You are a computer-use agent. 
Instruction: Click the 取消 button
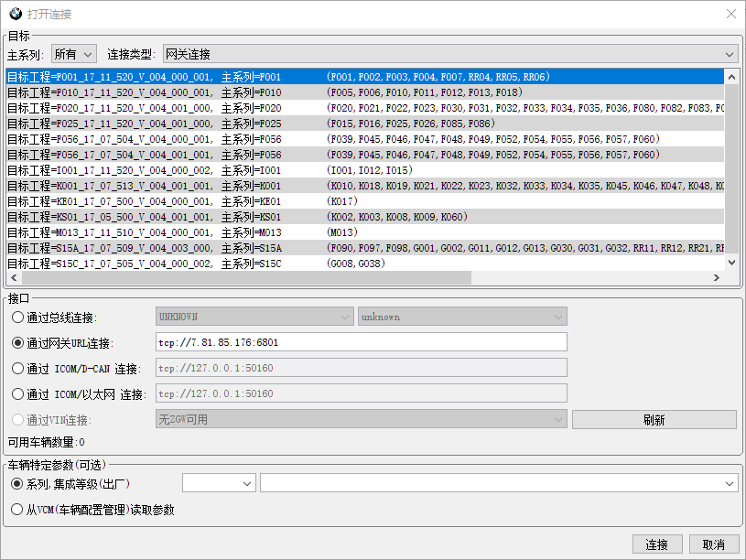coord(714,544)
